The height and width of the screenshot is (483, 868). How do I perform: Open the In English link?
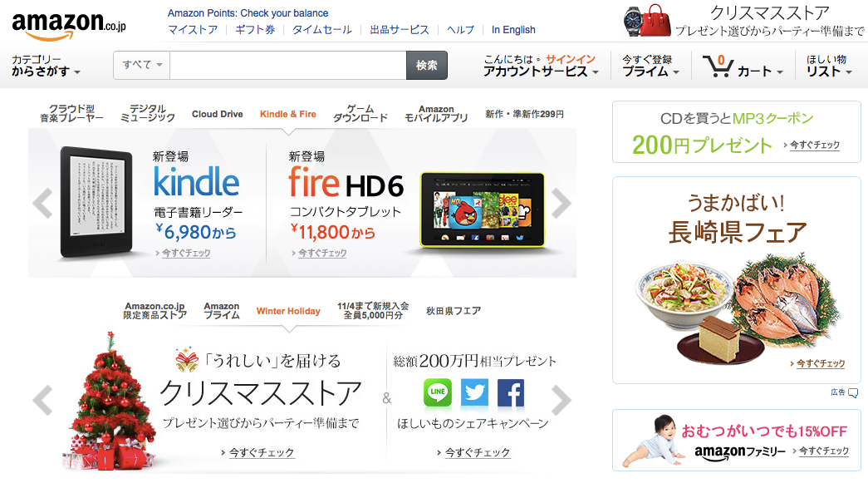(513, 30)
